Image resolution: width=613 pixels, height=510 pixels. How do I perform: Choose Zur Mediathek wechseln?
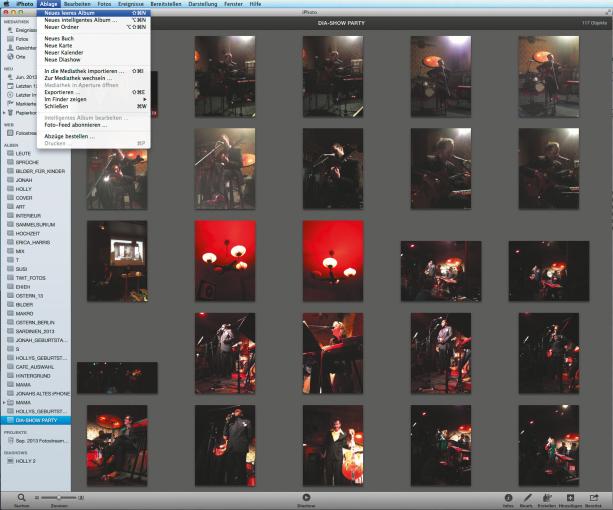93,78
